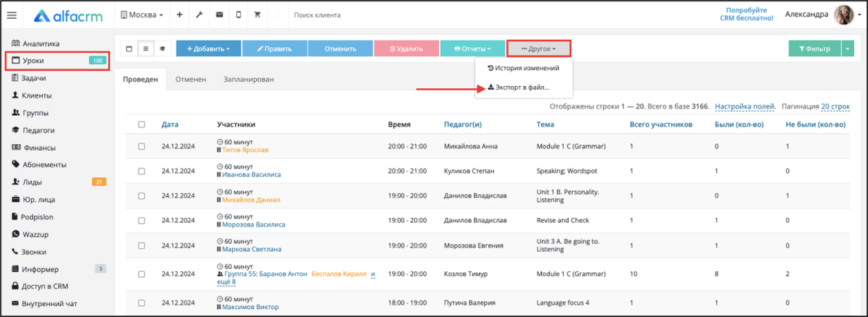Viewport: 868px width, 317px height.
Task: Select the checkbox for Максимов Виктор row
Action: click(142, 303)
